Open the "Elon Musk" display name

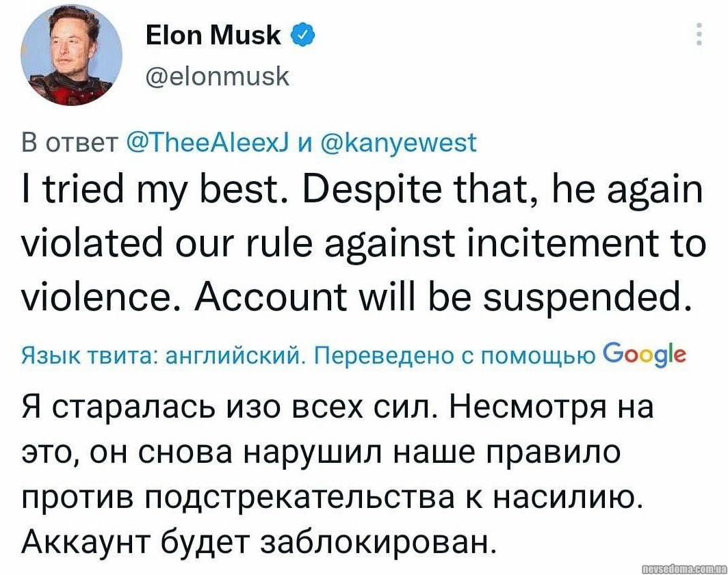tap(214, 35)
